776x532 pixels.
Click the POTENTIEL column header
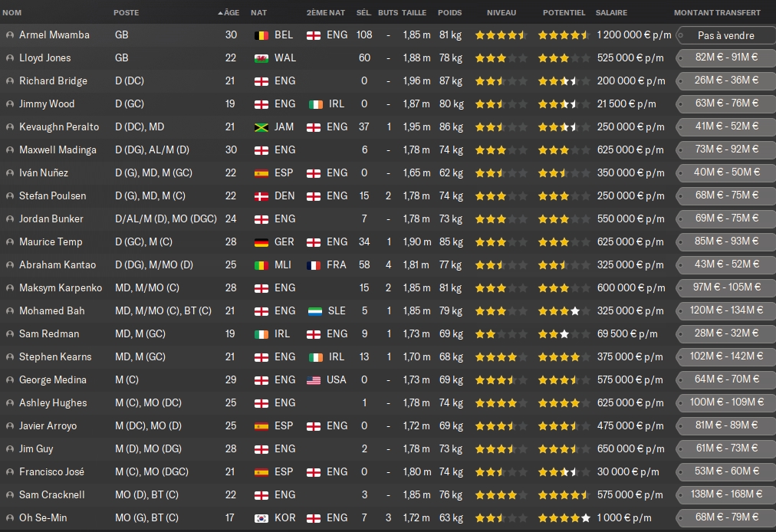click(564, 13)
